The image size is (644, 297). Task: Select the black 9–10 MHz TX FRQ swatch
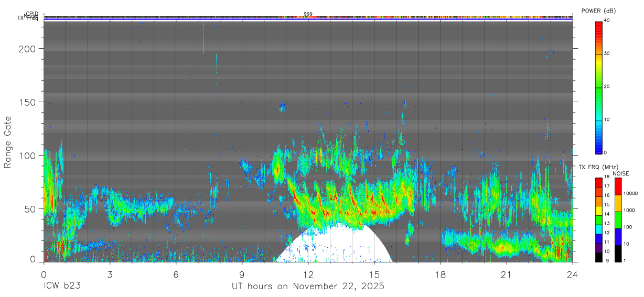[x=598, y=257]
